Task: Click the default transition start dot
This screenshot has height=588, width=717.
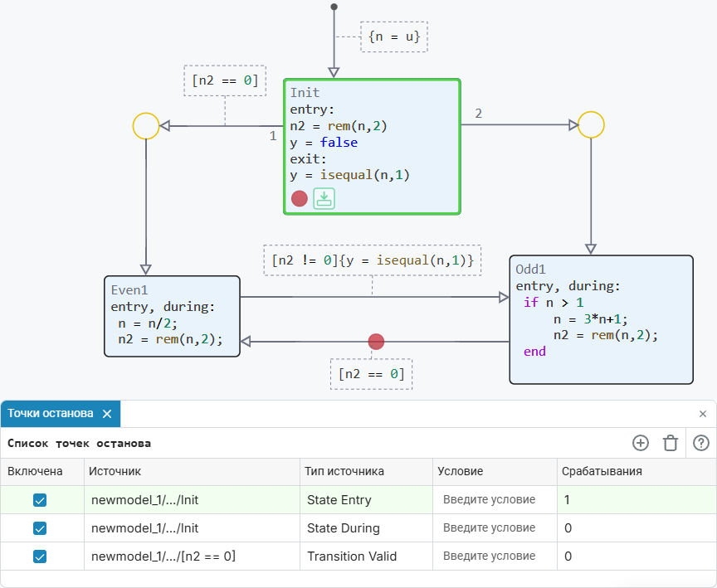Action: click(334, 7)
